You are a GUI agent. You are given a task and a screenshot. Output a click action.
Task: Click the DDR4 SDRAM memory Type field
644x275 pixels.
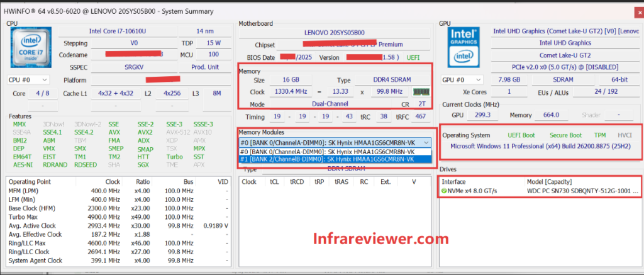[392, 80]
